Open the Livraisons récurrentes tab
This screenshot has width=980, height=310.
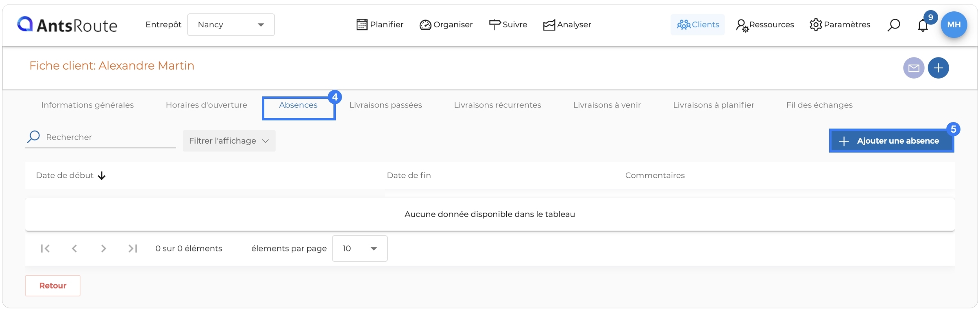click(x=498, y=105)
